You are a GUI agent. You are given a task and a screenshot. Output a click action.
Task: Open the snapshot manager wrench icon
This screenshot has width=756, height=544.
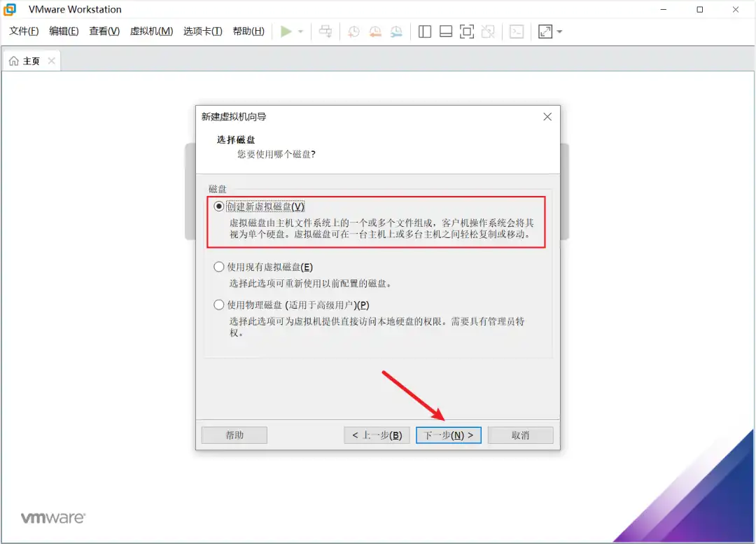coord(396,32)
